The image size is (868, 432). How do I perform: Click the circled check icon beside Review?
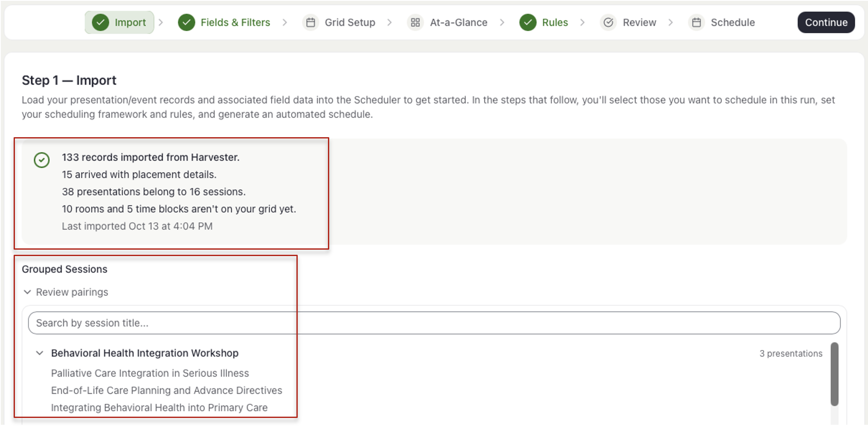click(x=609, y=22)
